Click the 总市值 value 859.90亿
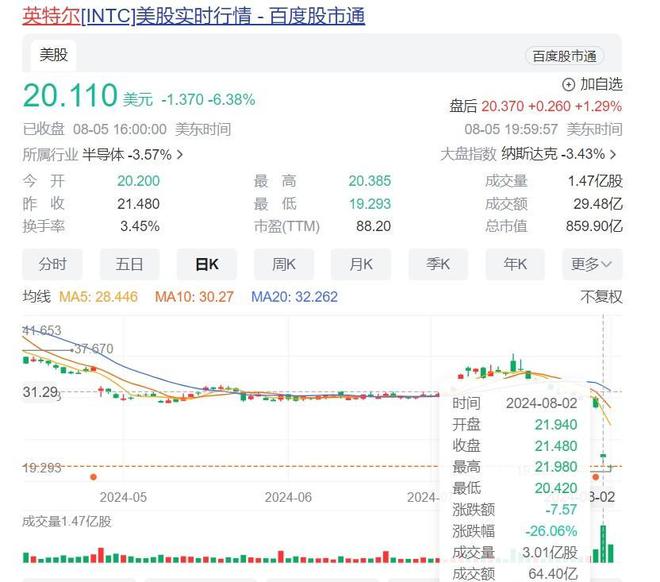The image size is (660, 582). point(594,226)
